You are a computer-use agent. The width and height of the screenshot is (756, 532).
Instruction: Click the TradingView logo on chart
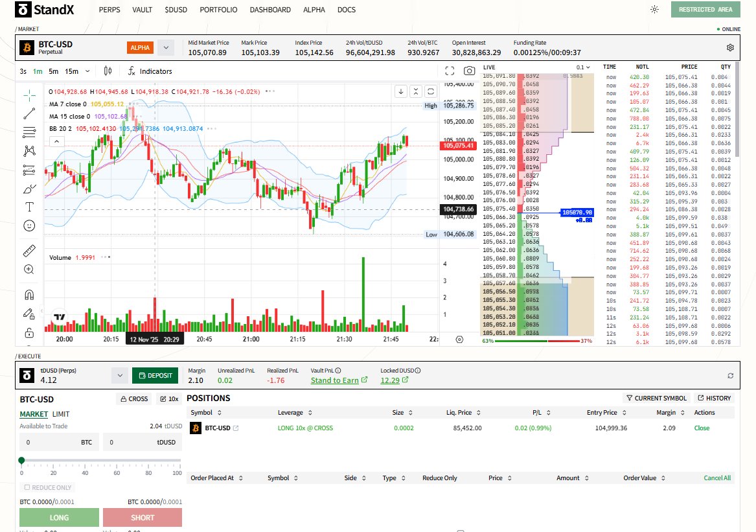(60, 317)
